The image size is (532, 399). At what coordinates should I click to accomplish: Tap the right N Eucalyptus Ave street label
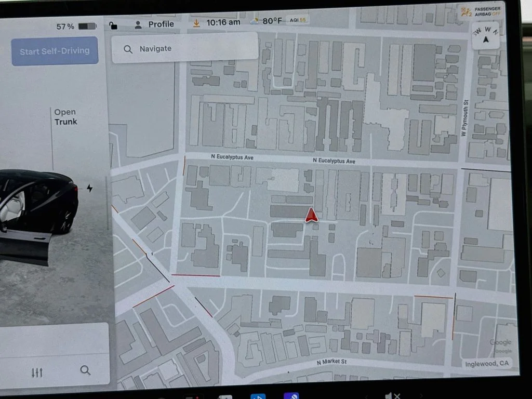coord(334,161)
